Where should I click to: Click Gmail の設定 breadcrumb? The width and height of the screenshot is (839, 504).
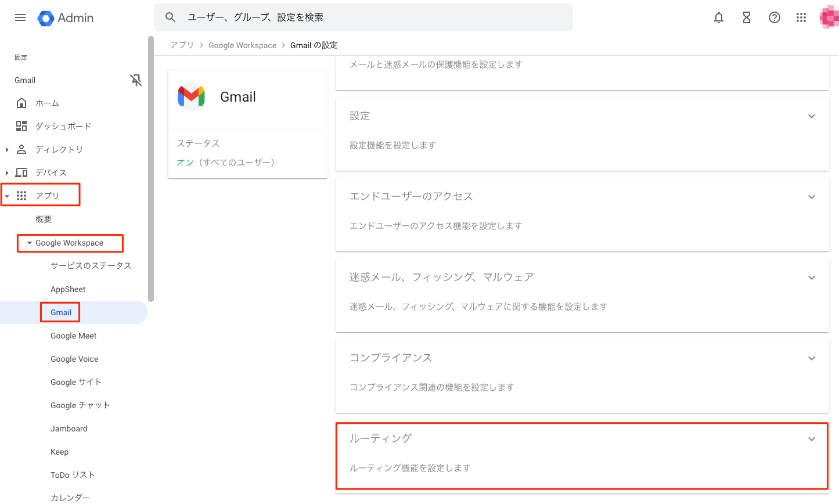pyautogui.click(x=314, y=45)
